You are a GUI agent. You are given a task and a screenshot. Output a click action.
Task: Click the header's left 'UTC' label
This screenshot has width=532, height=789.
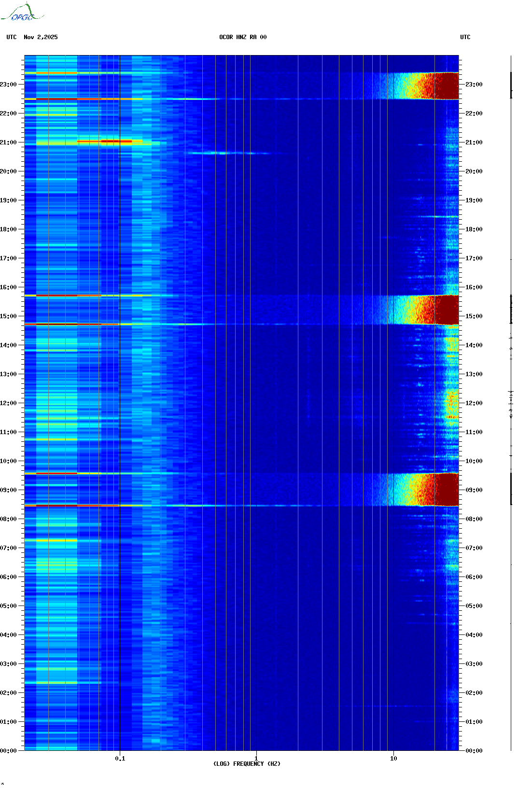coord(12,37)
